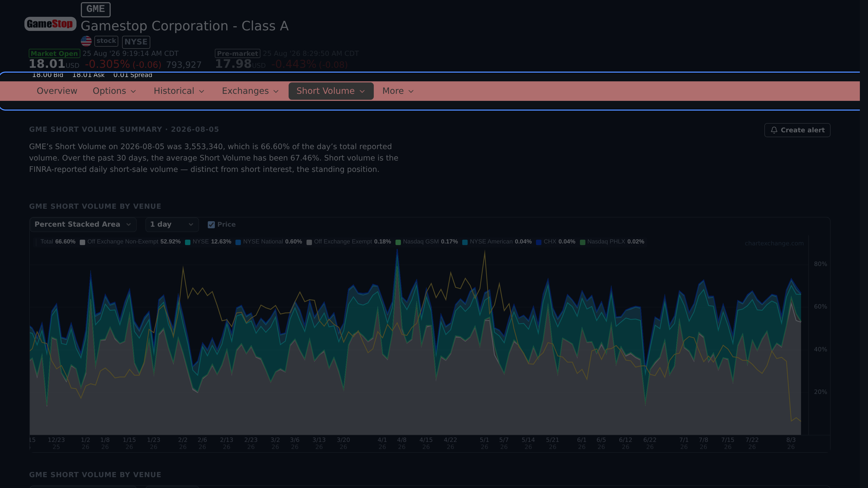Viewport: 868px width, 488px height.
Task: Click the 4/8 26 x-axis date label
Action: (402, 443)
